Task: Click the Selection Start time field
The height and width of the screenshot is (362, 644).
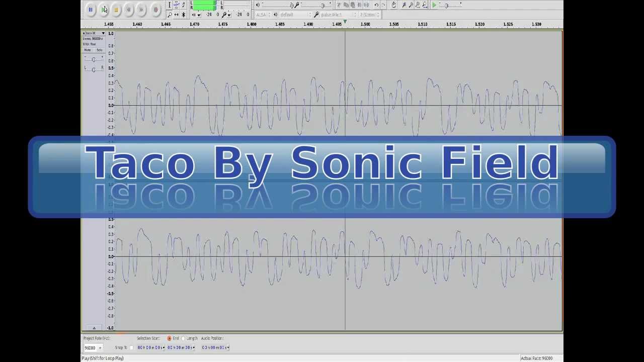Action: pos(150,347)
